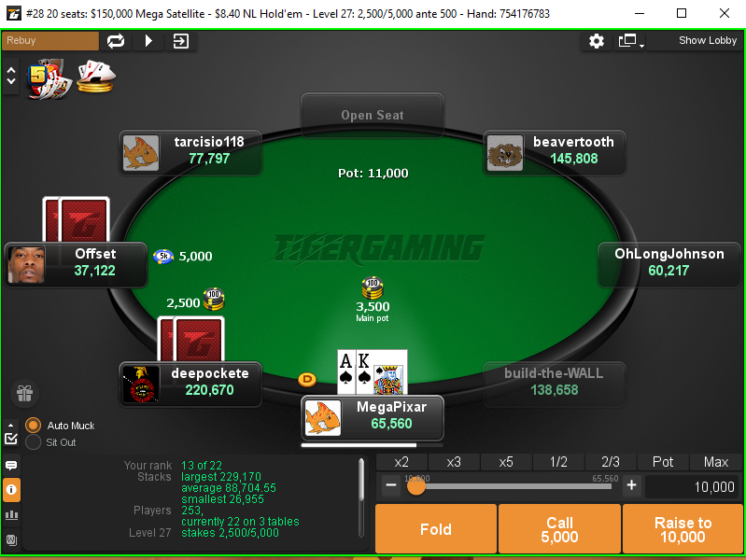Screen dimensions: 746x560
Task: Select the orange info panel icon
Action: [11, 490]
